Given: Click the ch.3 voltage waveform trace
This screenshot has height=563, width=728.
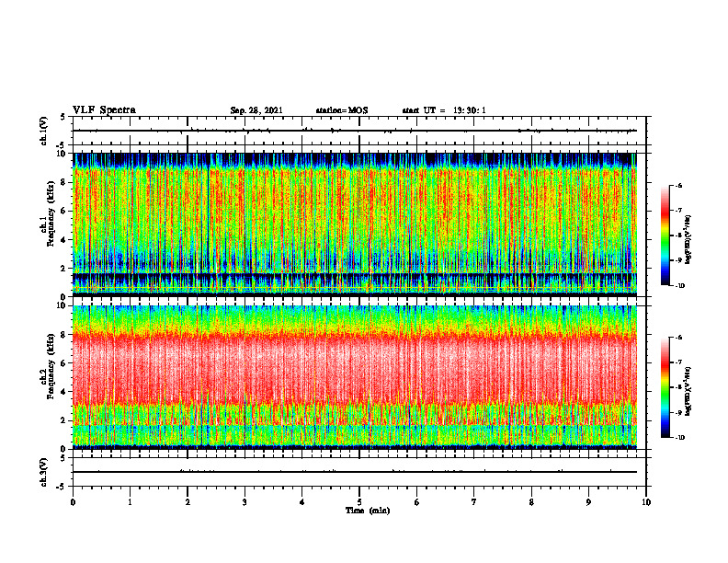Looking at the screenshot, I should 355,472.
